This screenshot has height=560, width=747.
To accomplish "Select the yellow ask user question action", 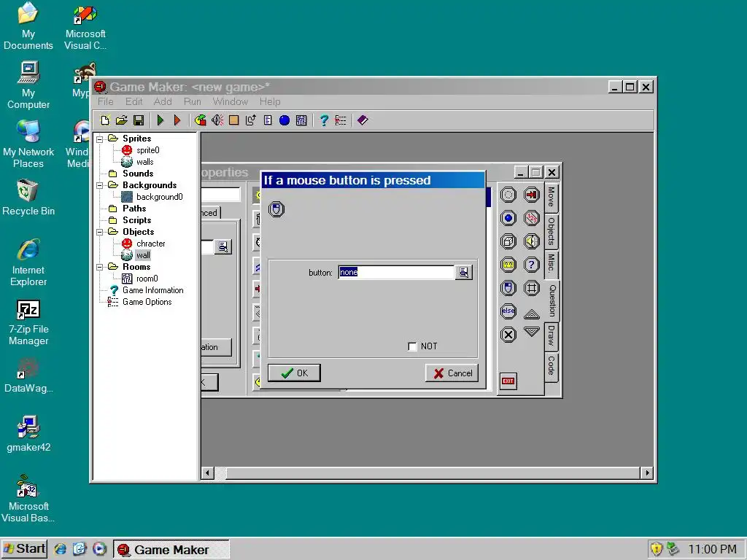I will coord(508,265).
